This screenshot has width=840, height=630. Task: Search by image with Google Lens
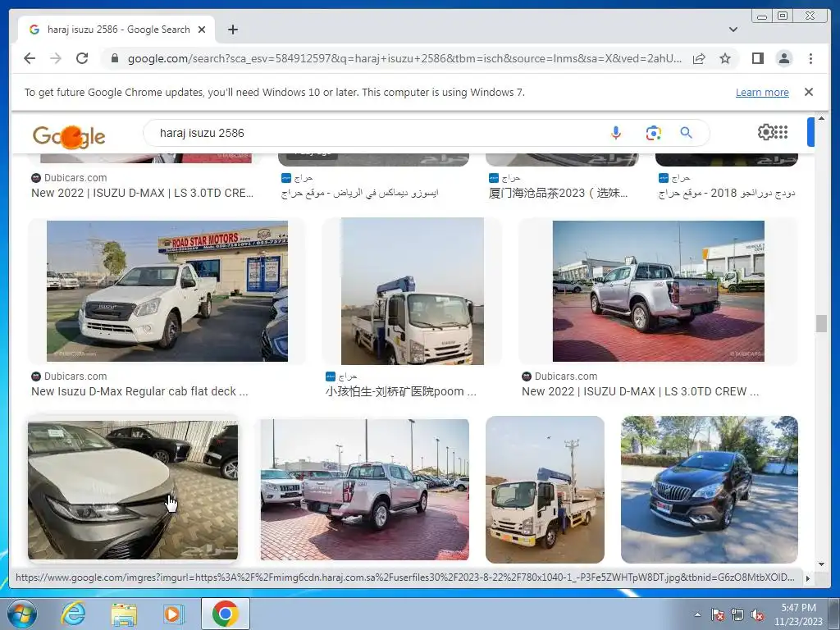[x=653, y=133]
